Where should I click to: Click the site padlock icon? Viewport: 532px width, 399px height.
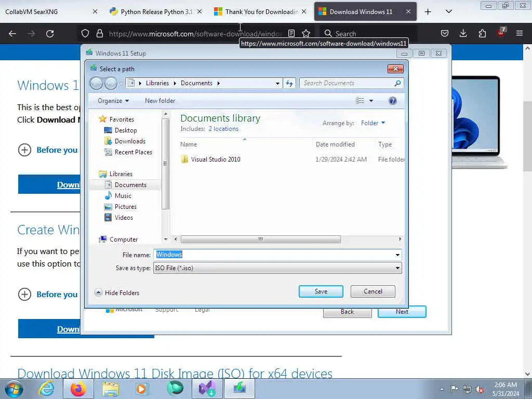99,34
